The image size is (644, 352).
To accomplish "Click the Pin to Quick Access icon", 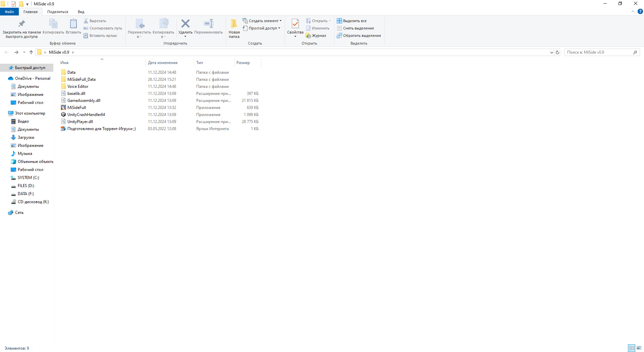I will pyautogui.click(x=21, y=24).
